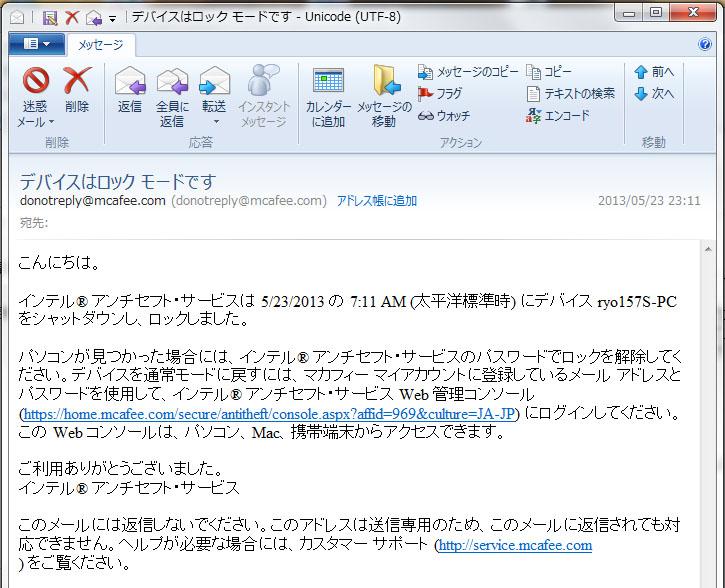Click sender donotreply@mcafee.com
The height and width of the screenshot is (588, 725).
tap(92, 201)
